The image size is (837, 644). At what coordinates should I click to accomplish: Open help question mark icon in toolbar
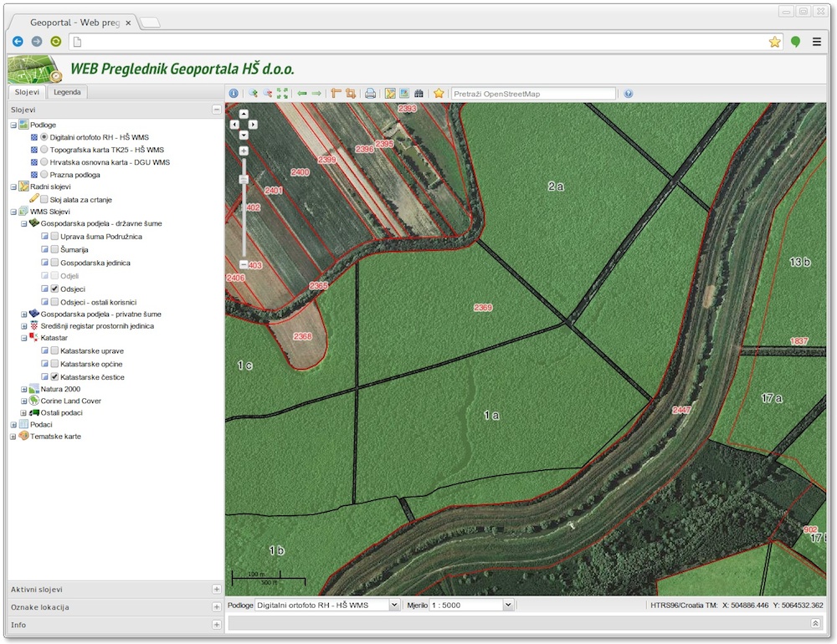[x=629, y=94]
